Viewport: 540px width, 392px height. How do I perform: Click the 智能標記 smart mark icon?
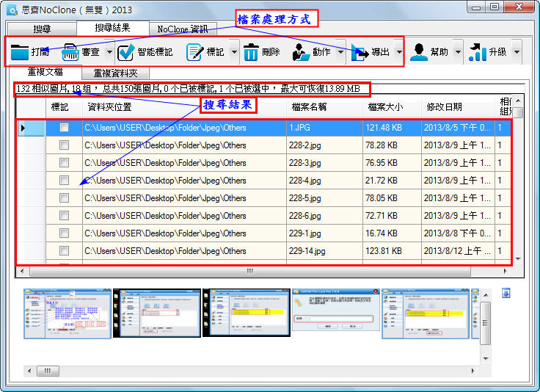click(x=126, y=52)
